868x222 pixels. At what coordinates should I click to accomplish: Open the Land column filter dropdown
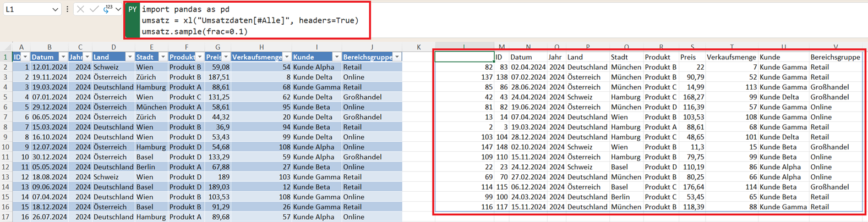pyautogui.click(x=129, y=57)
